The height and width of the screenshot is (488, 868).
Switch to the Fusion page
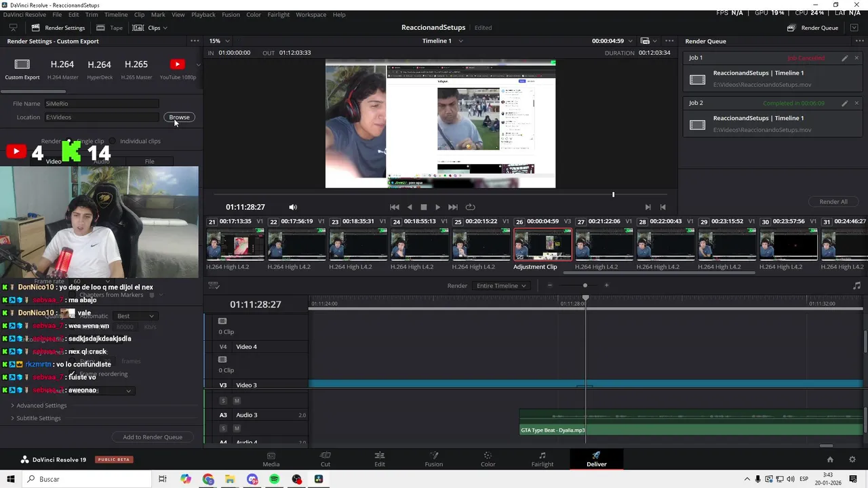pyautogui.click(x=434, y=459)
